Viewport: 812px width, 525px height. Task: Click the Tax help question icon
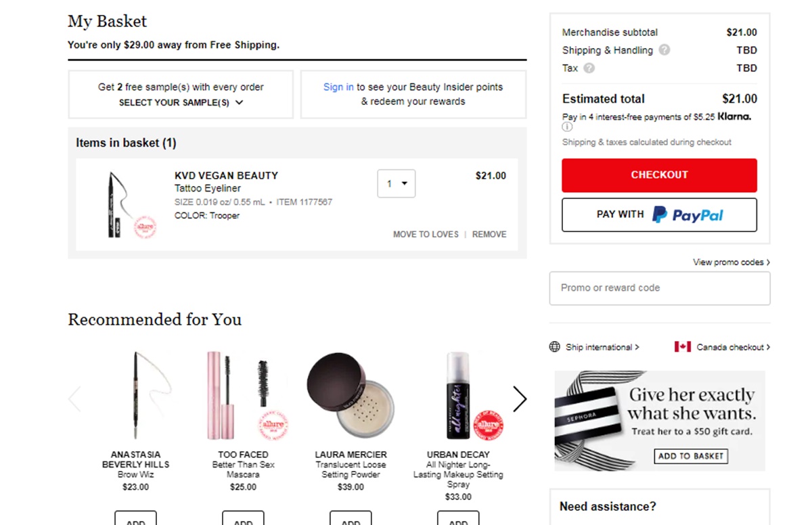click(589, 68)
